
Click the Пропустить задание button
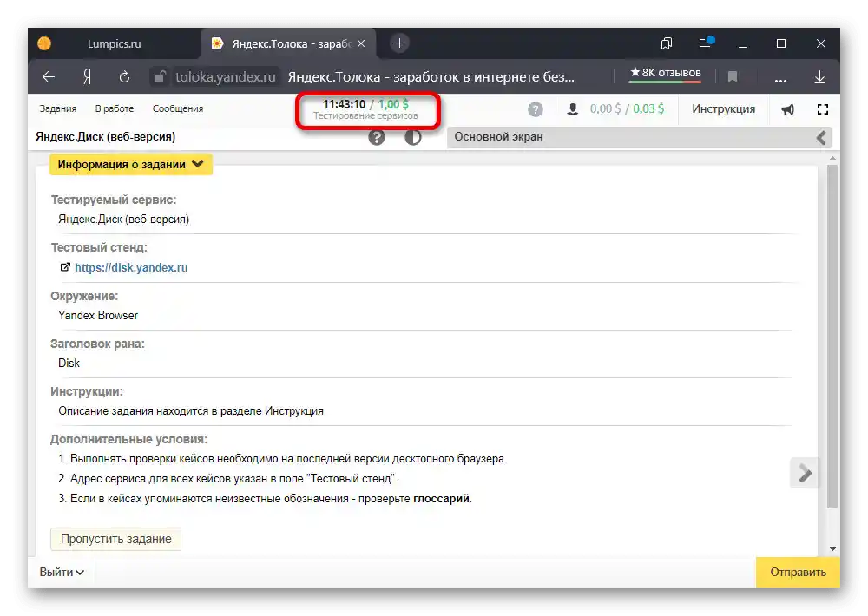click(115, 539)
